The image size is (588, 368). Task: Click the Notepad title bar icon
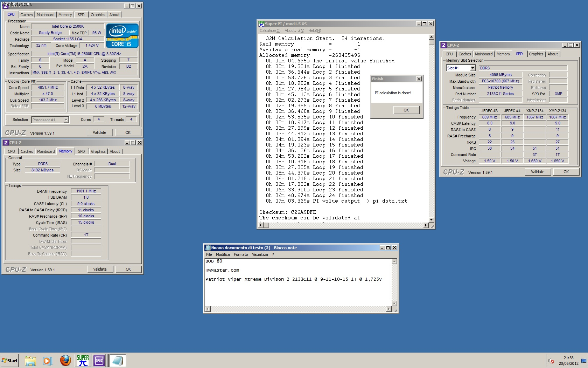208,247
